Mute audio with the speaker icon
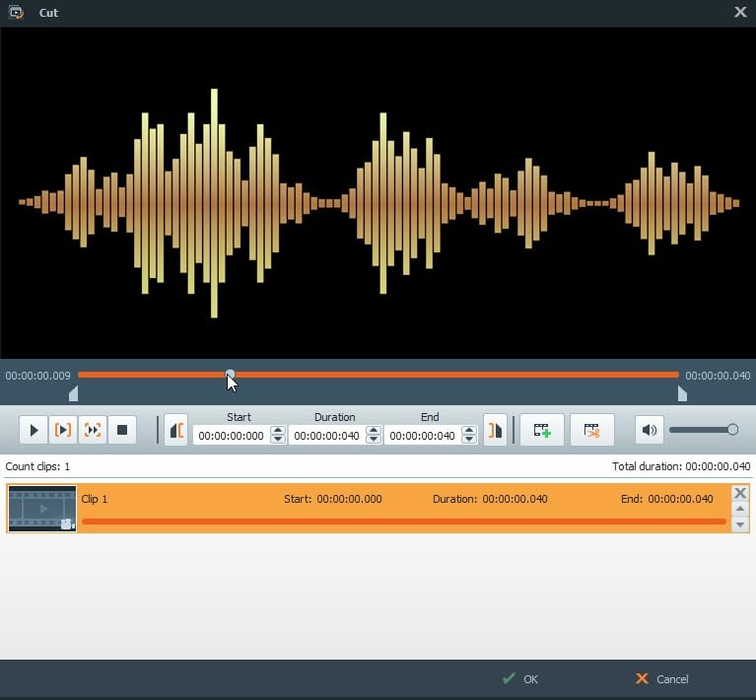The height and width of the screenshot is (700, 756). click(649, 430)
